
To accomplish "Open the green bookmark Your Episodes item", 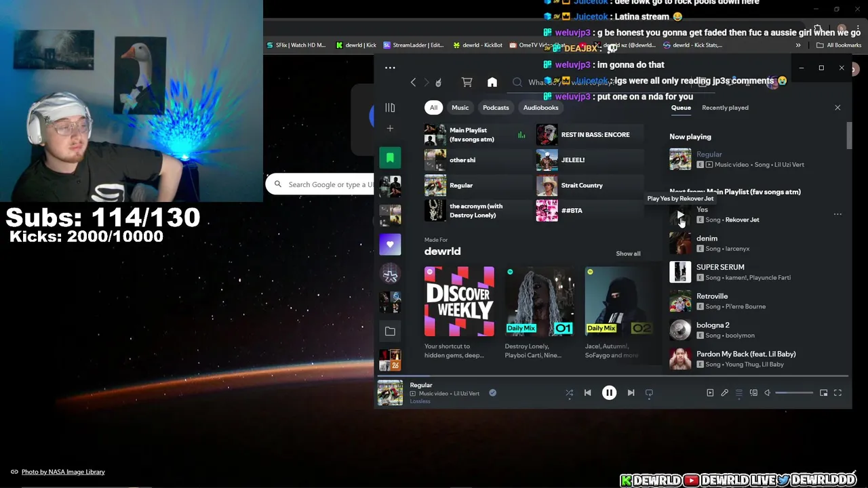I will (390, 158).
